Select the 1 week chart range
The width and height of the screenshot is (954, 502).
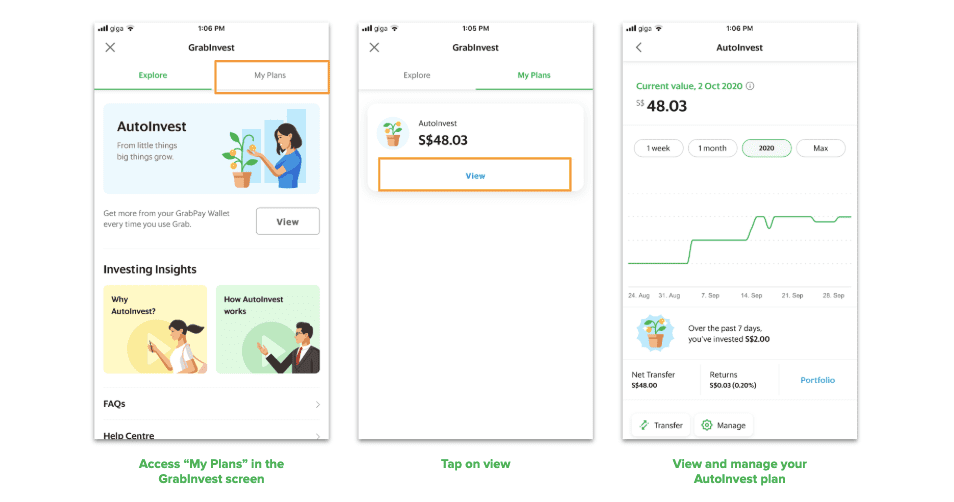point(658,148)
